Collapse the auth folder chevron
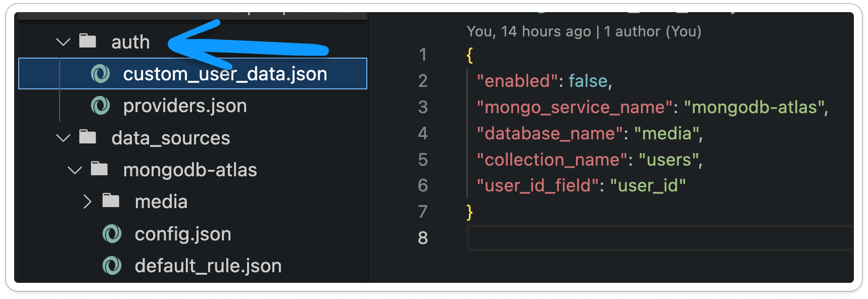Image resolution: width=868 pixels, height=299 pixels. (x=63, y=41)
